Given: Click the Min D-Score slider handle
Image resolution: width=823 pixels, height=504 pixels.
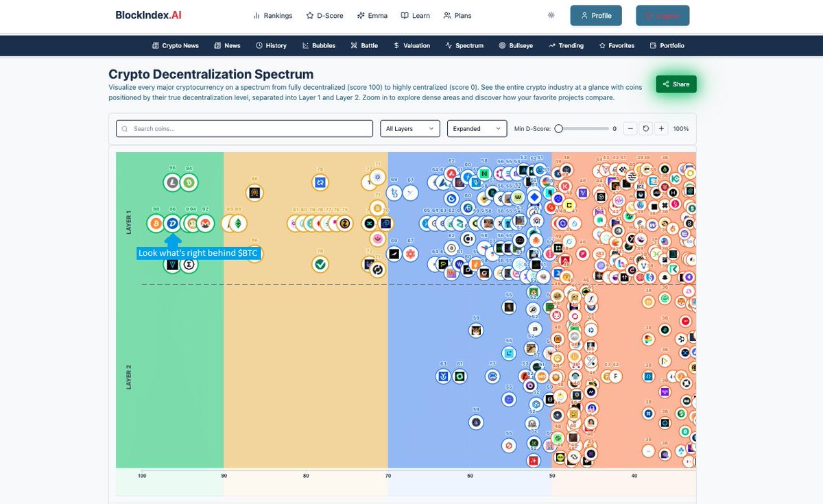Looking at the screenshot, I should pos(558,128).
